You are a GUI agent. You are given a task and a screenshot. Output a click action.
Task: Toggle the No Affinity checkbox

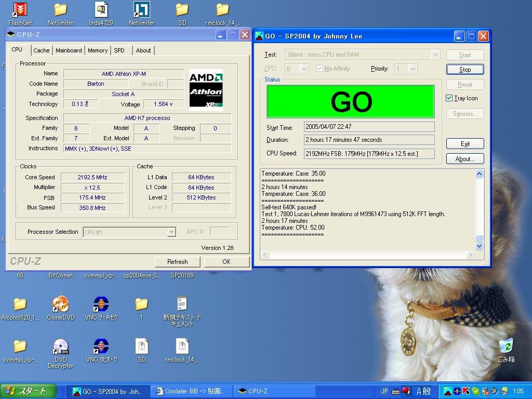(320, 69)
